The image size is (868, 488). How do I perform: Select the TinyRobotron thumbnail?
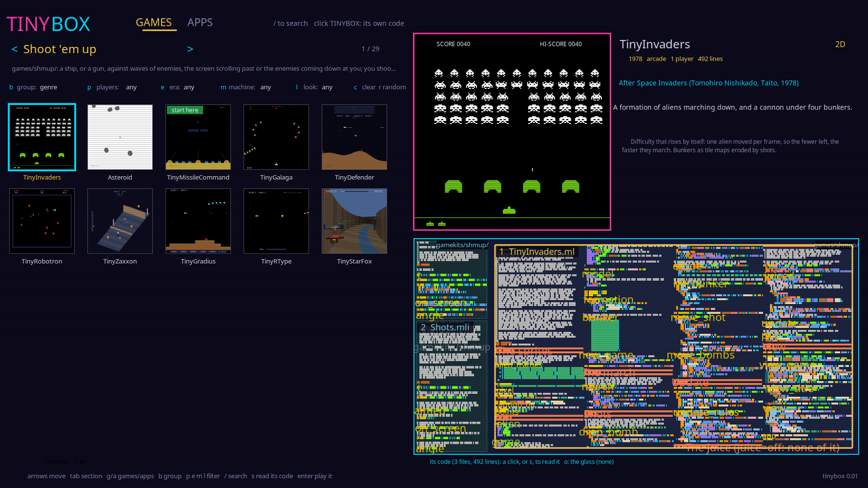[x=42, y=221]
